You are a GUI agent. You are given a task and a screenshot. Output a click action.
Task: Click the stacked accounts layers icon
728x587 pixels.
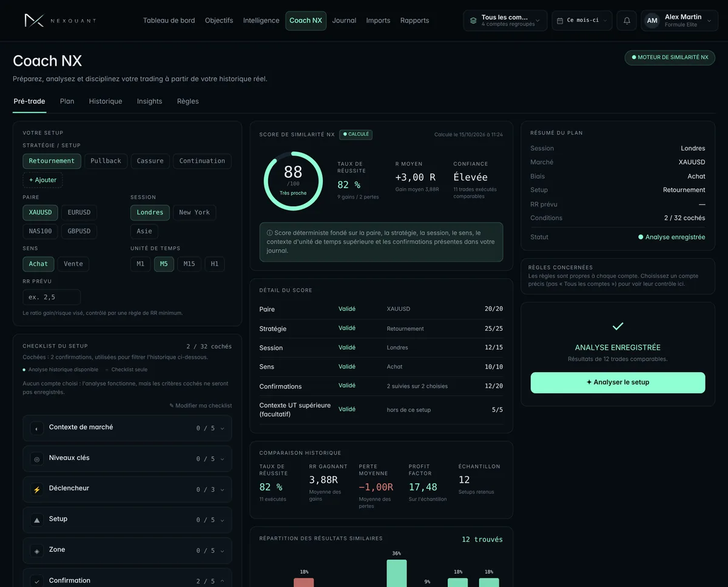[x=473, y=21]
